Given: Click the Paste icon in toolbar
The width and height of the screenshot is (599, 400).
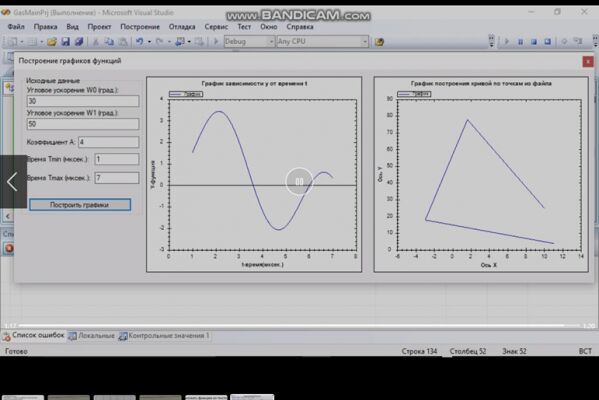Looking at the screenshot, I should [123, 42].
